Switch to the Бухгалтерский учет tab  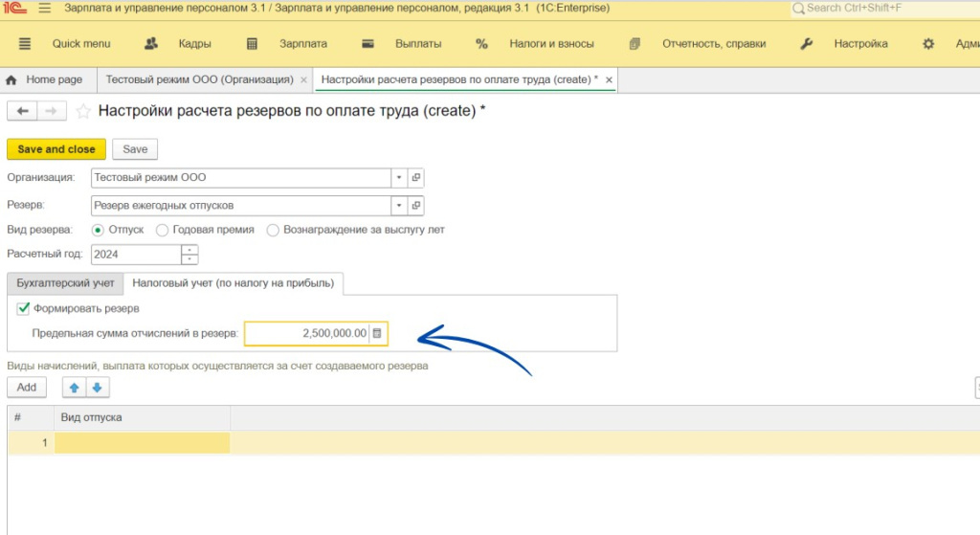pyautogui.click(x=65, y=283)
